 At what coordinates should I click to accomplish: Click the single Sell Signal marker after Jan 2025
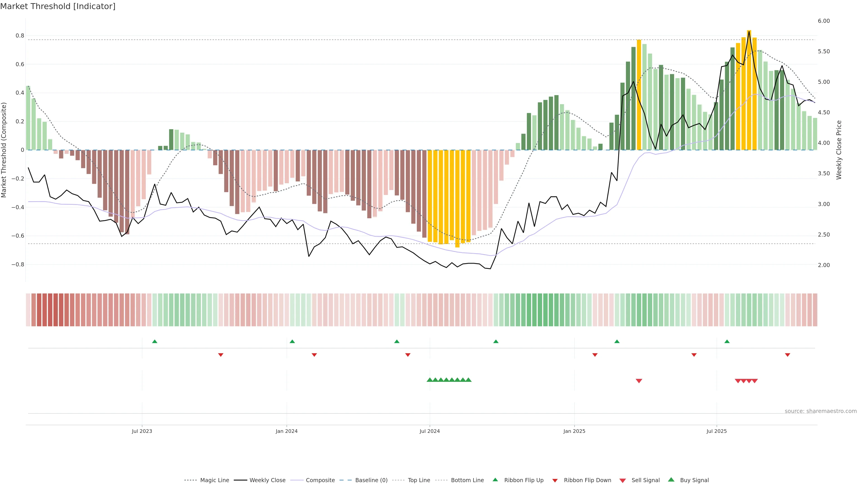[x=639, y=381]
